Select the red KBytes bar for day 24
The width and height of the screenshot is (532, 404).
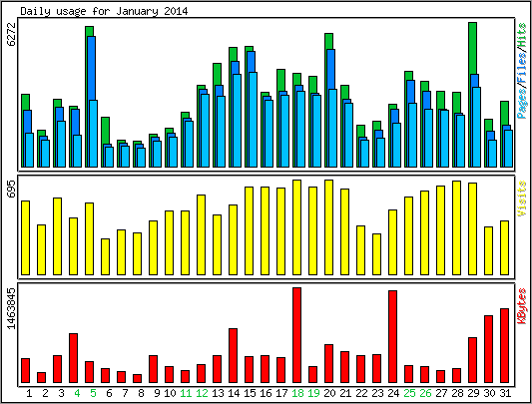[x=392, y=336]
